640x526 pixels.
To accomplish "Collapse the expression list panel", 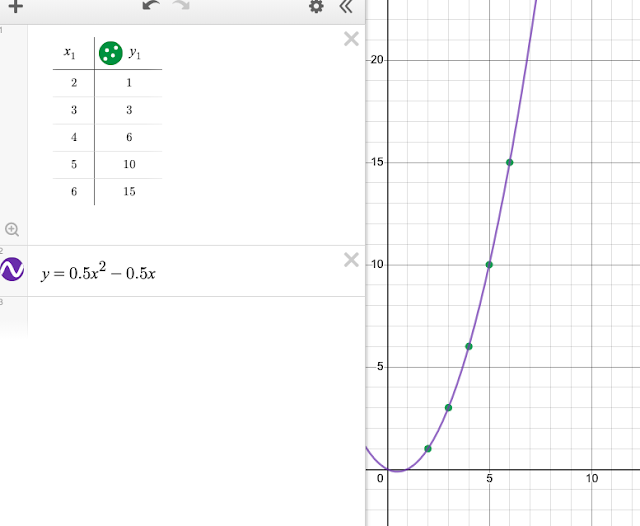I will pos(346,6).
